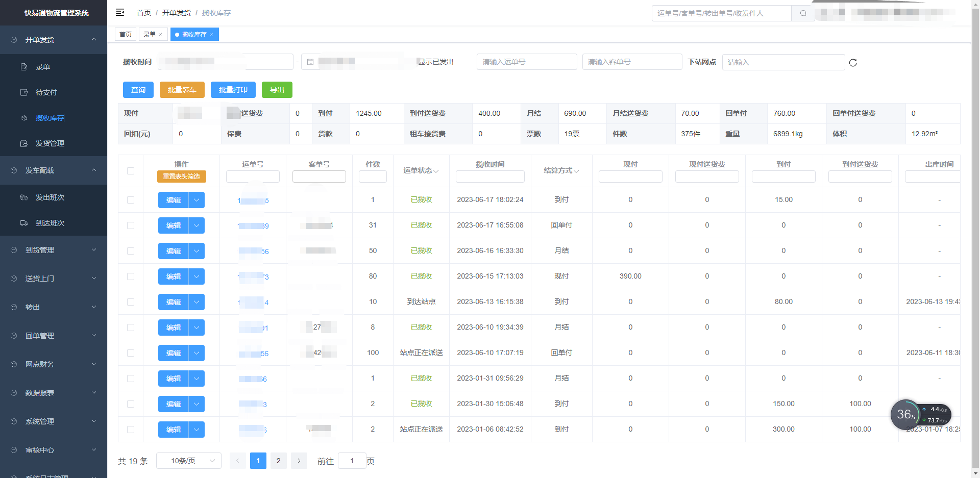This screenshot has width=980, height=478.
Task: Click the 重置表头筛选 button
Action: pos(182,177)
